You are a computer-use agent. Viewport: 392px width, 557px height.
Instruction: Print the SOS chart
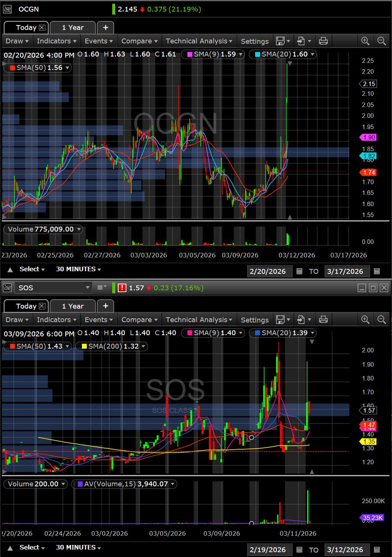[323, 319]
